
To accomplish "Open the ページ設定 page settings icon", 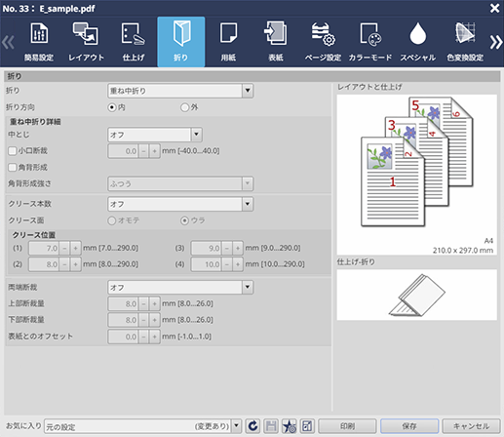I will 323,42.
